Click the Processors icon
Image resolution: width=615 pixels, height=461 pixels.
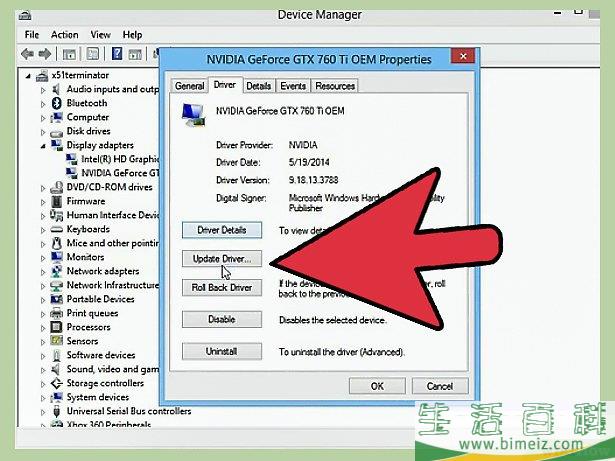56,327
